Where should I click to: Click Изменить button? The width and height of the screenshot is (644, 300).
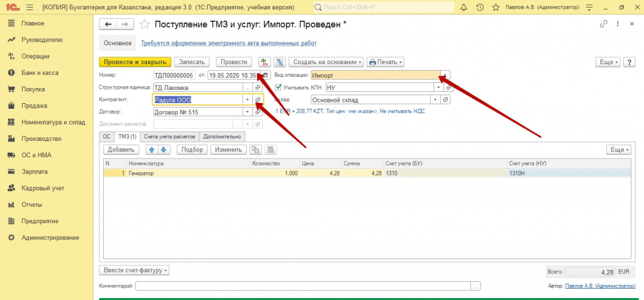229,150
